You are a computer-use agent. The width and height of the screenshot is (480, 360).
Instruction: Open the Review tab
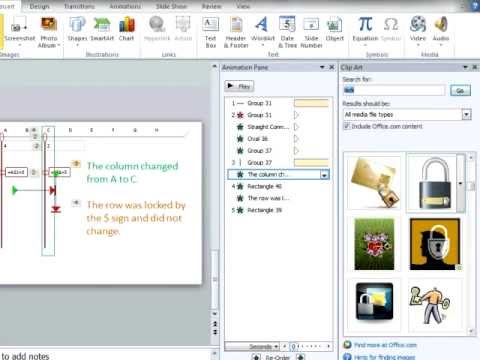click(x=212, y=6)
